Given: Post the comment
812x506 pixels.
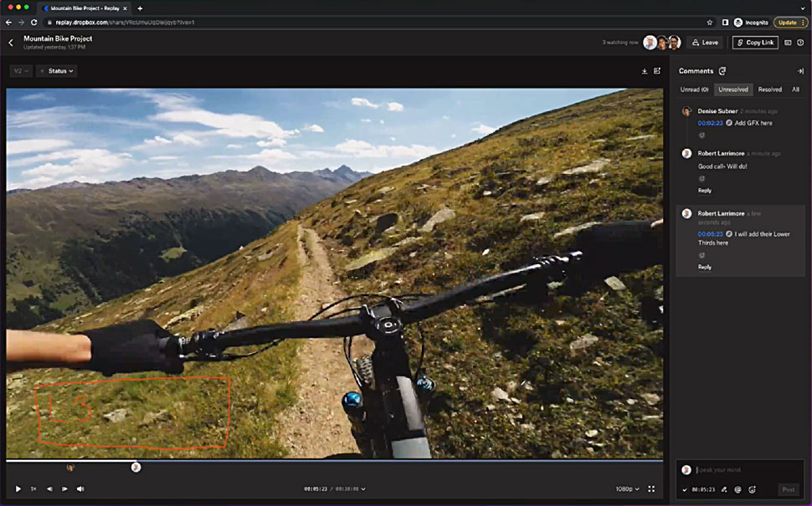Looking at the screenshot, I should 789,489.
